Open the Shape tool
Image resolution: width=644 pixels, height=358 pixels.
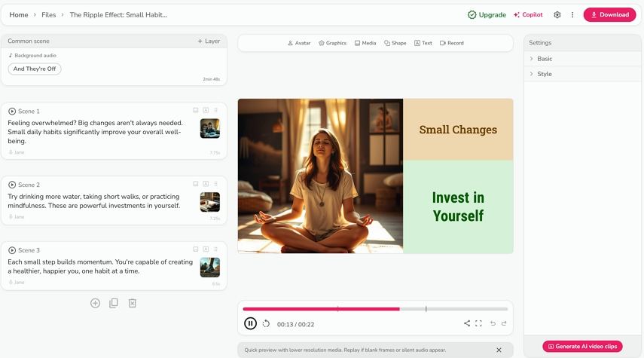395,43
